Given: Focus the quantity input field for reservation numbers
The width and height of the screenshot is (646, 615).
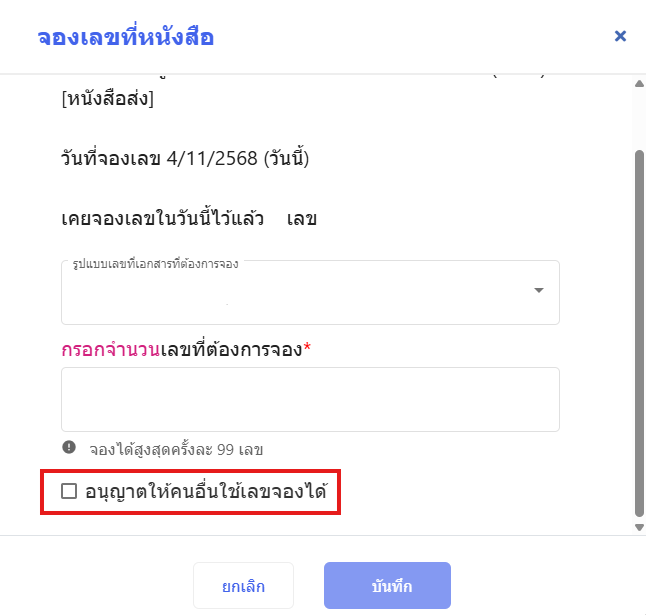Looking at the screenshot, I should tap(310, 399).
